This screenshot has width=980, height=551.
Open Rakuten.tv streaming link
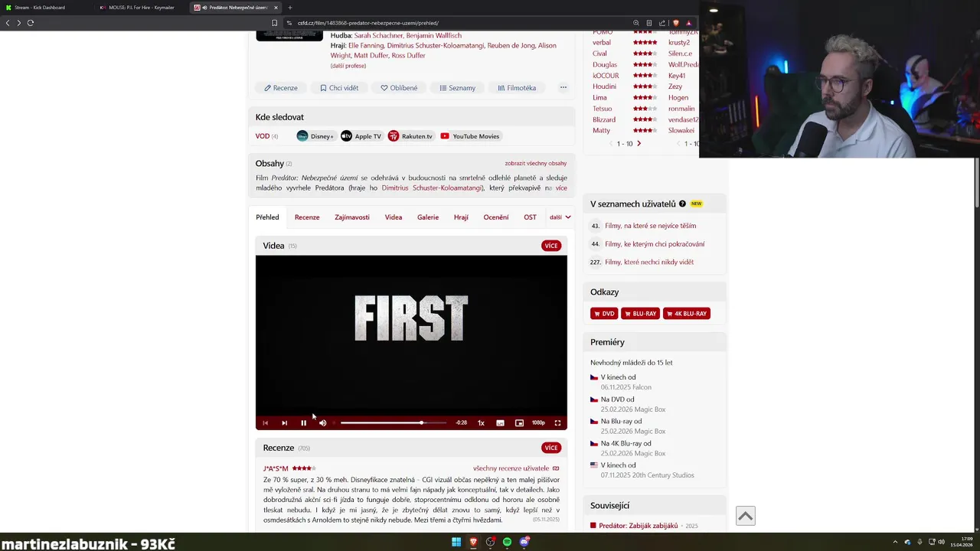coord(410,136)
